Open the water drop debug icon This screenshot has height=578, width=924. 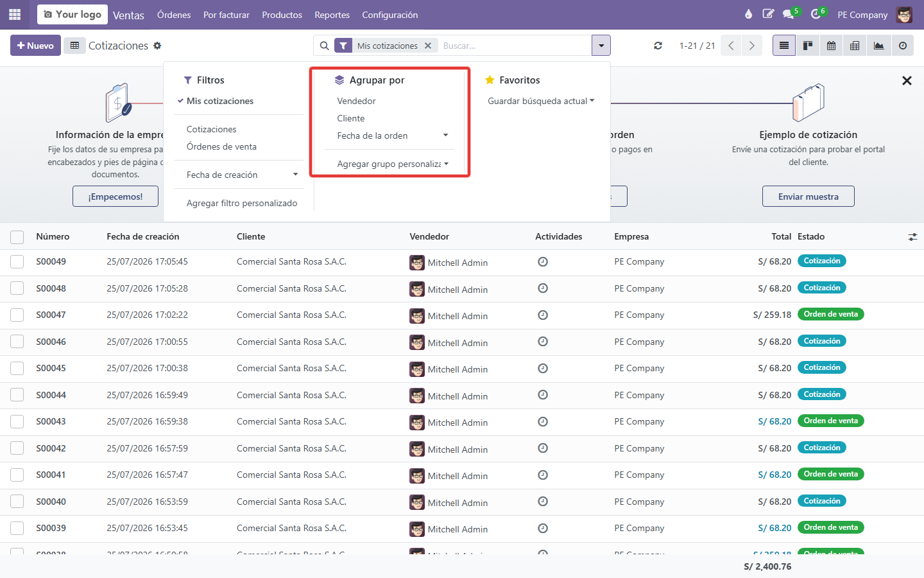748,14
